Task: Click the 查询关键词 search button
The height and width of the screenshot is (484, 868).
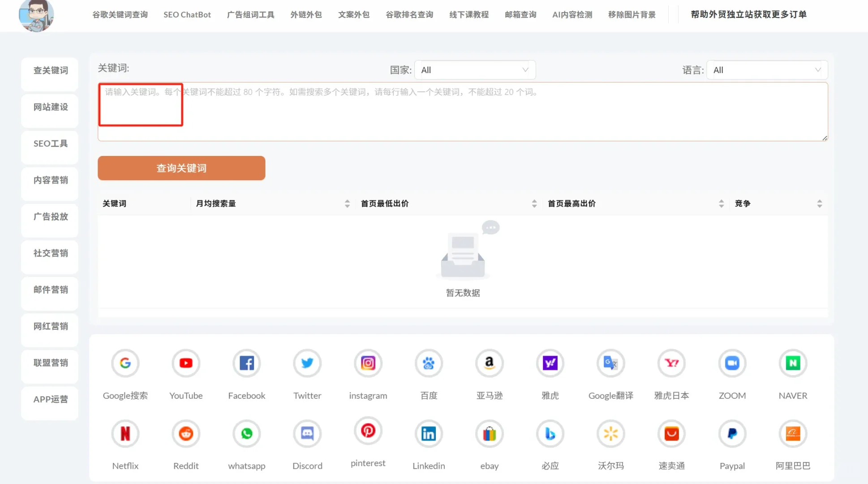Action: click(181, 168)
